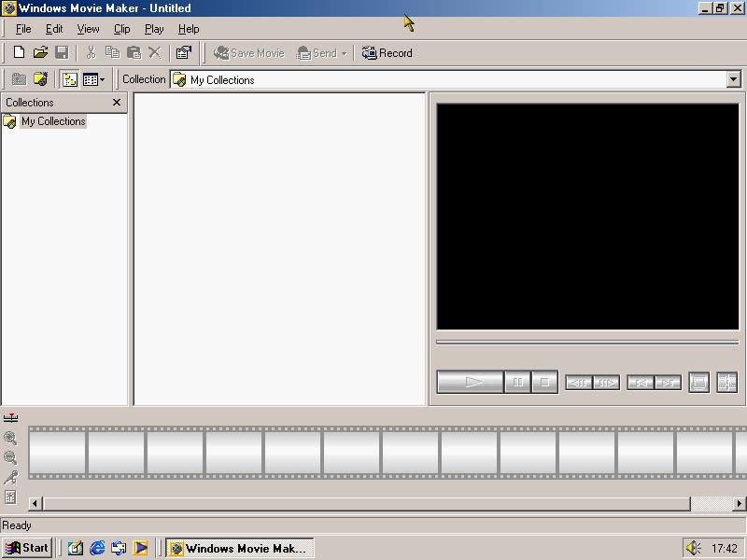
Task: Open the Views dropdown arrow
Action: coord(102,79)
